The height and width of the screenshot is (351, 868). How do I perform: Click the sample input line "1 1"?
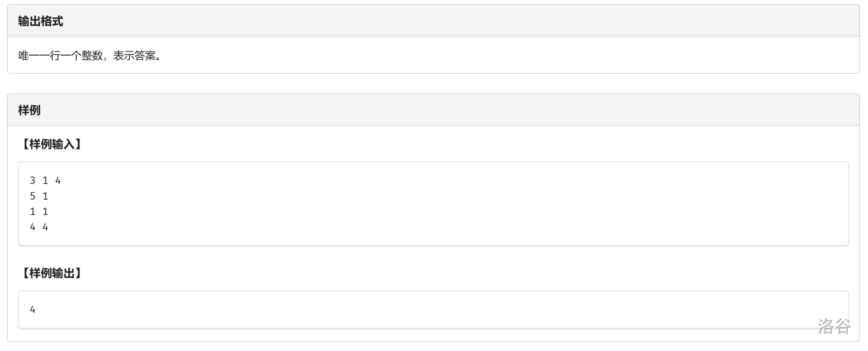pyautogui.click(x=39, y=211)
